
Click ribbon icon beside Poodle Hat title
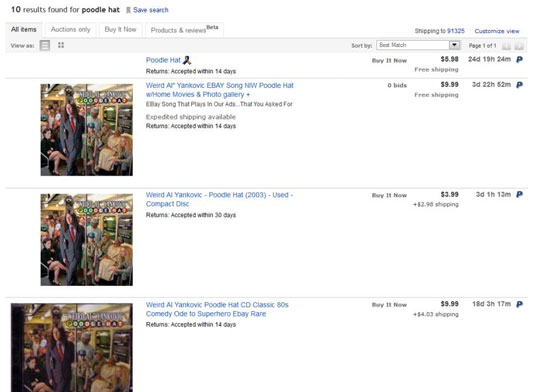[187, 60]
